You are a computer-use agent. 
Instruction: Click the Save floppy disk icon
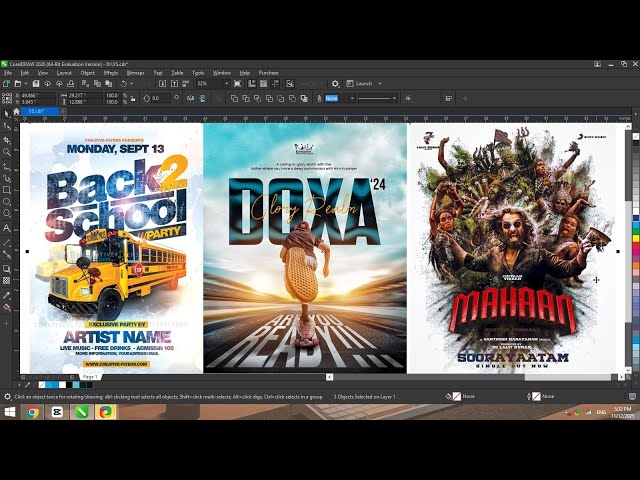36,84
